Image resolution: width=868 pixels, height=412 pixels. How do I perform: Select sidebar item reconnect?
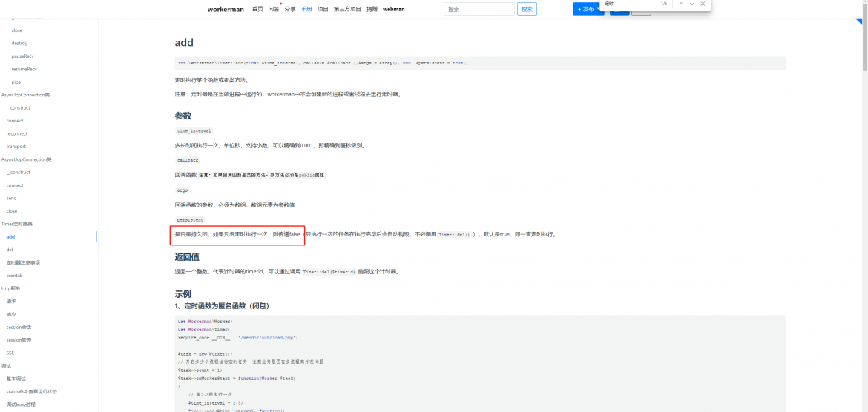tap(16, 133)
